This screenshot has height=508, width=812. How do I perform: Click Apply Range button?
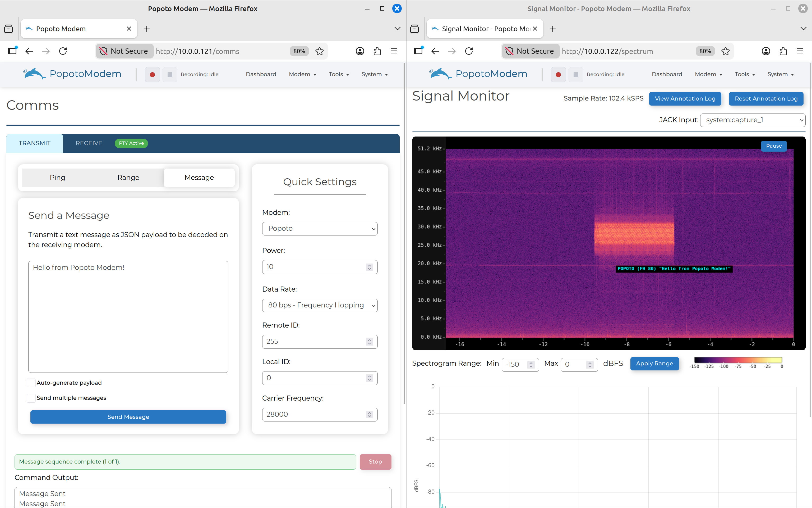[654, 364]
